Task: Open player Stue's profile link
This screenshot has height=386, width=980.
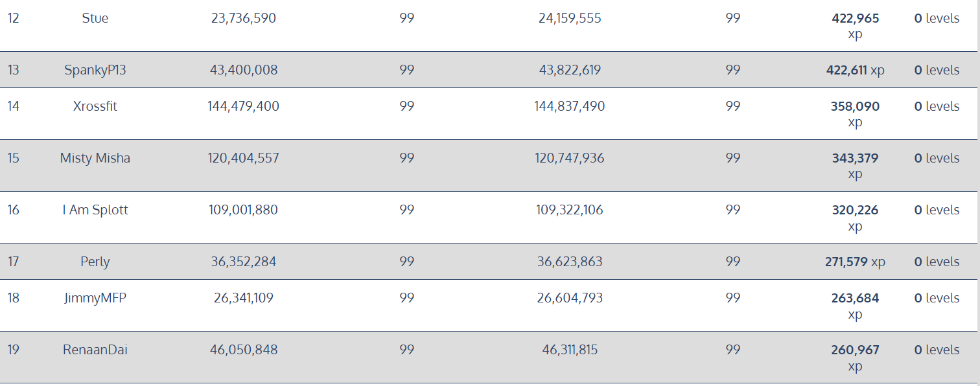Action: [95, 18]
